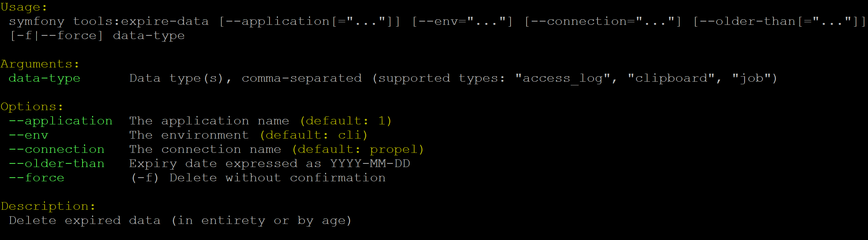Click the "Delete expired data" description line

coord(84,221)
